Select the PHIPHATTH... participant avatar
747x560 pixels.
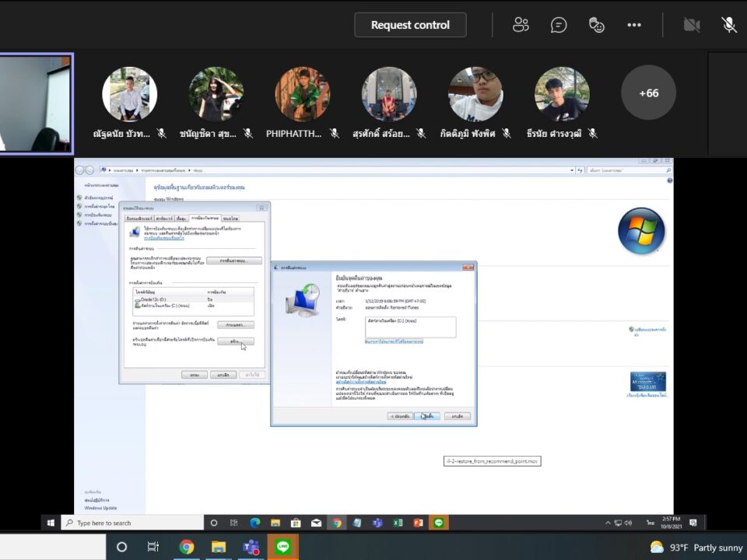(303, 94)
